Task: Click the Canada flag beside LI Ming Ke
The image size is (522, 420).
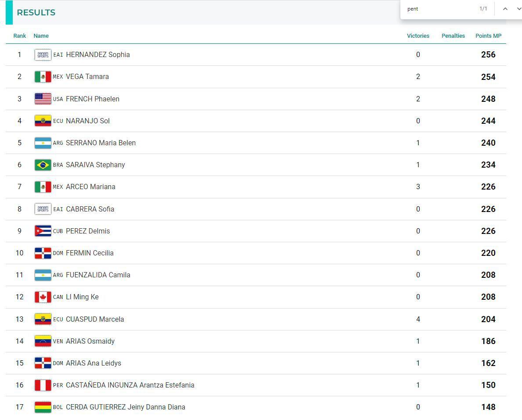Action: click(x=43, y=297)
